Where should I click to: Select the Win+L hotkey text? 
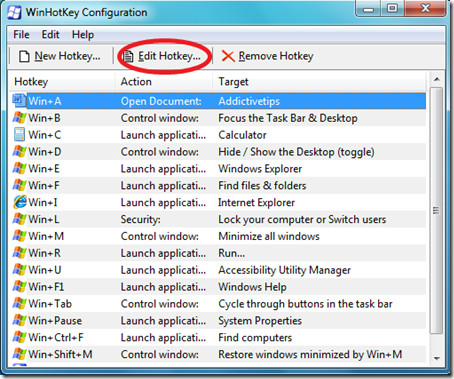pyautogui.click(x=44, y=219)
